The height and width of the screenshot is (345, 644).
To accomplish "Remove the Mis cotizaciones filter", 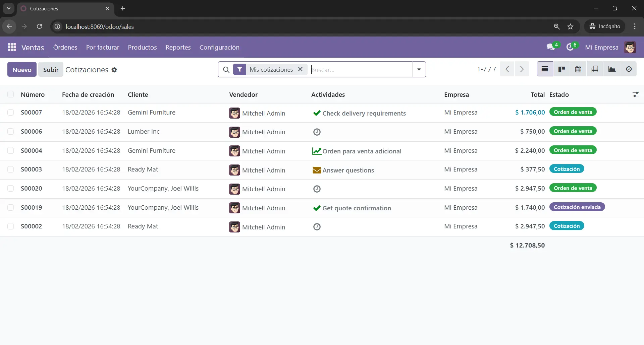I will pos(300,69).
